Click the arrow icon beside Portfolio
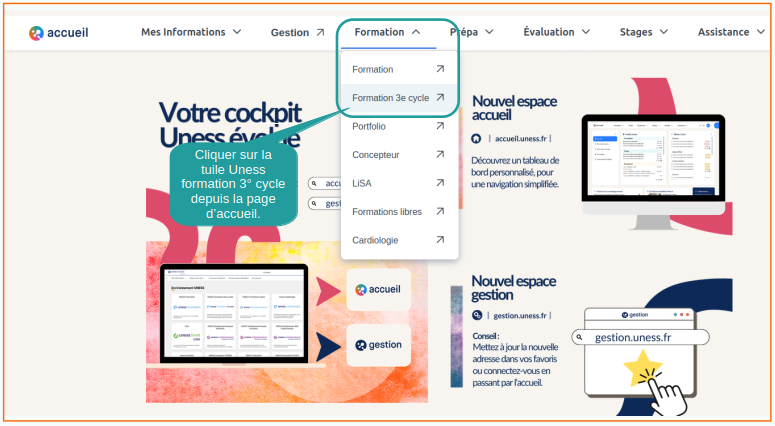Screen dimensions: 775x426 click(440, 126)
